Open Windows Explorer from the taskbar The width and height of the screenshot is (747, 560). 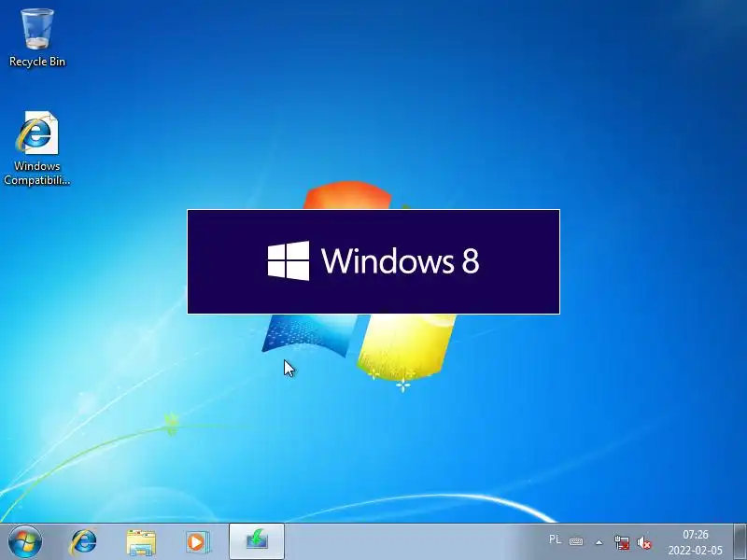[x=141, y=542]
